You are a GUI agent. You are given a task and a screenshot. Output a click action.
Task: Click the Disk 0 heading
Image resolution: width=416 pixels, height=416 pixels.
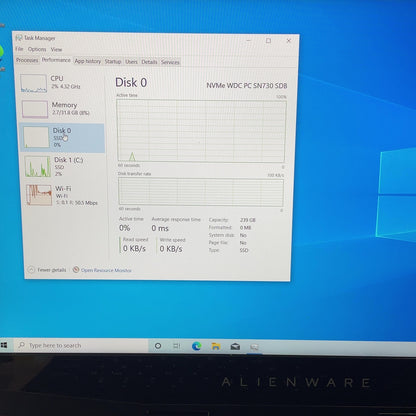click(131, 82)
